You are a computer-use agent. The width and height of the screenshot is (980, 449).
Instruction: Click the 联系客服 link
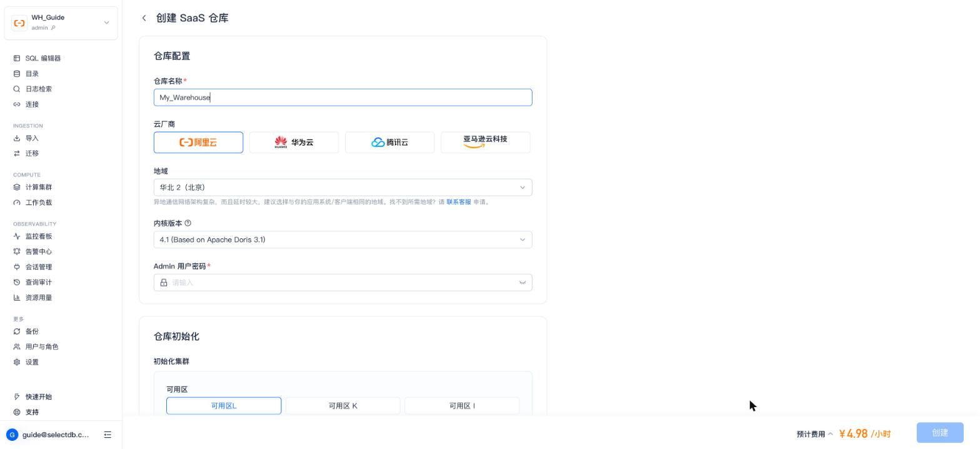coord(459,202)
